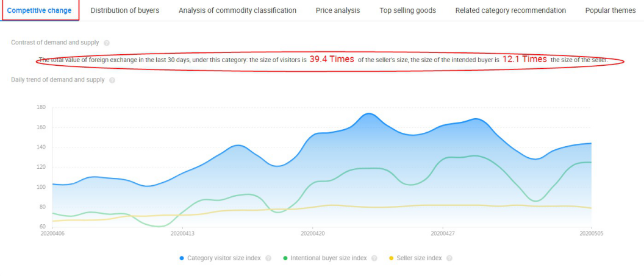Open help tooltip for Intentional buyer size index
The width and height of the screenshot is (644, 276).
pyautogui.click(x=374, y=258)
